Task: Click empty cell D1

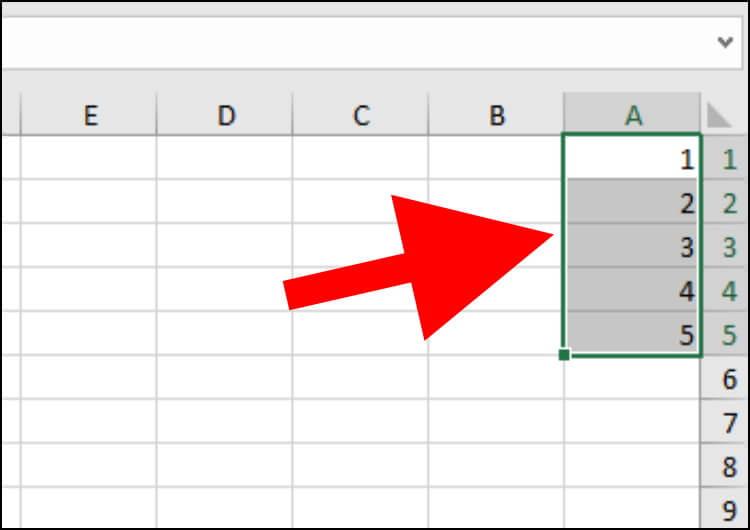Action: click(225, 158)
